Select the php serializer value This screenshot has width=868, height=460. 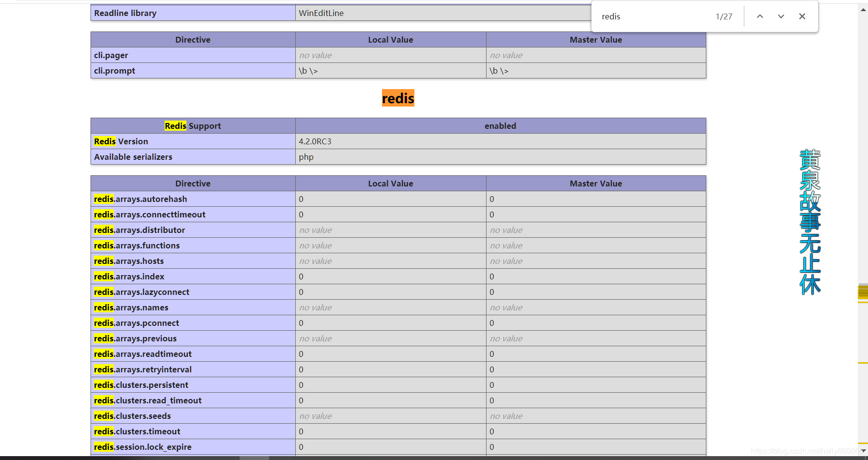point(306,157)
